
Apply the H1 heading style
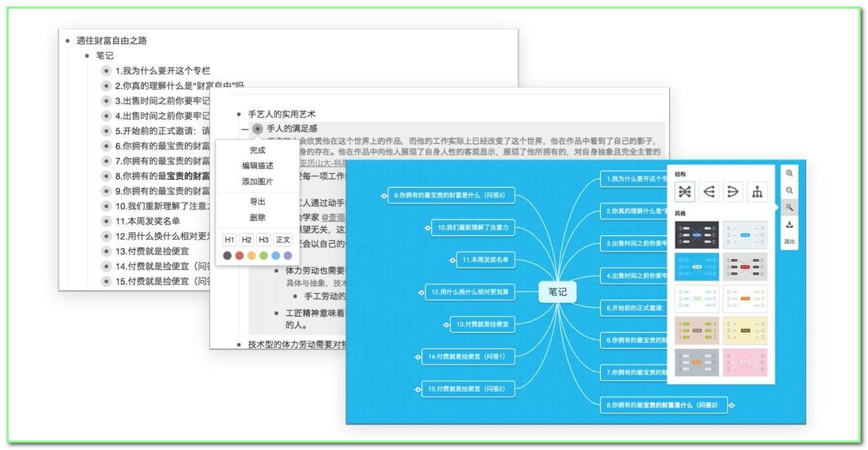click(x=228, y=238)
